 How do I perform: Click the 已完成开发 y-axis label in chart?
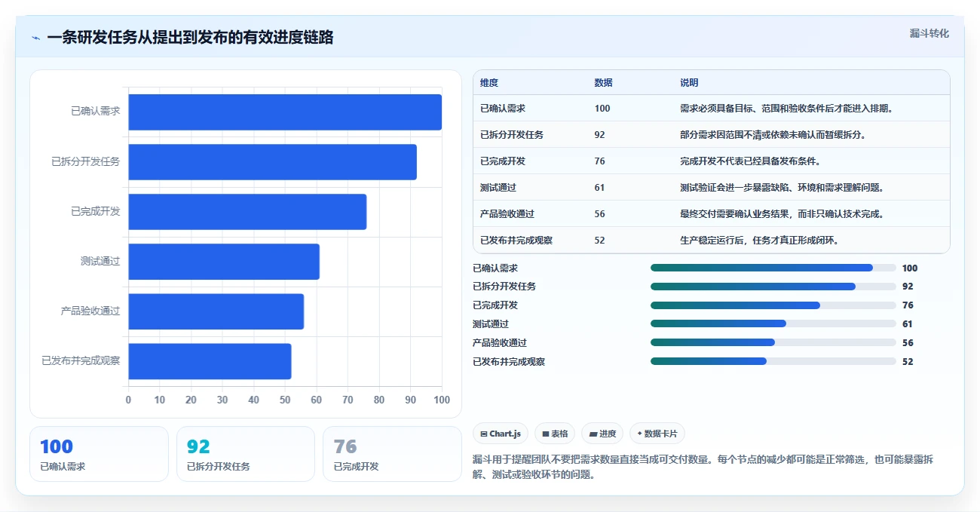click(96, 211)
